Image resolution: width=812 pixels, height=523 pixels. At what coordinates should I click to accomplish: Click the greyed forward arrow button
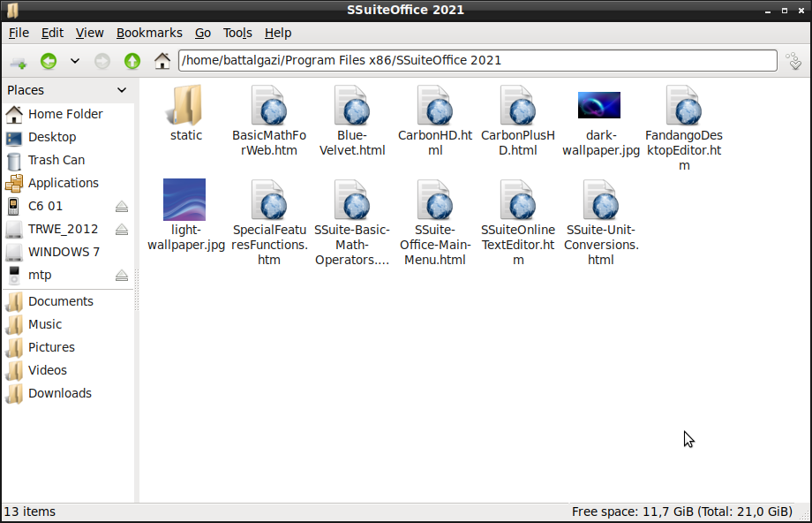click(x=102, y=61)
